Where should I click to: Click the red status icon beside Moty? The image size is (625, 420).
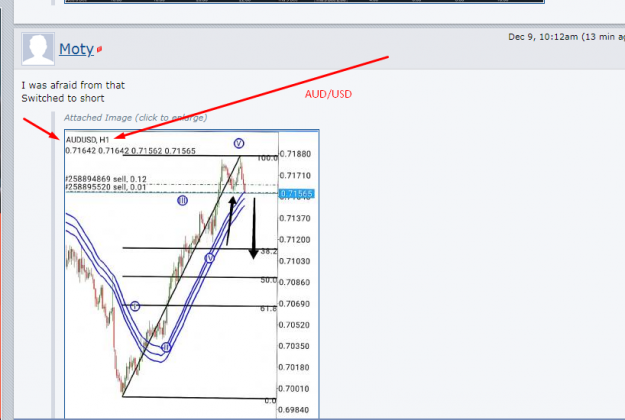[x=99, y=49]
